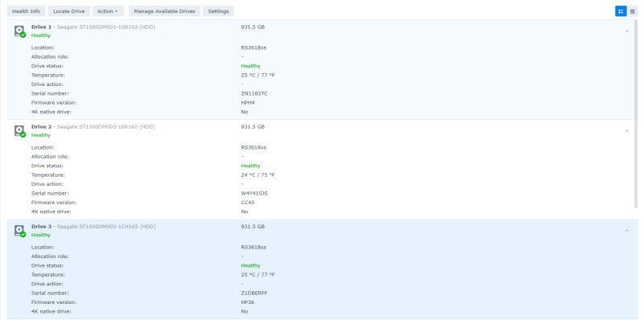Click Drive 3 4K native drive value No
This screenshot has height=320, width=644.
coord(245,311)
